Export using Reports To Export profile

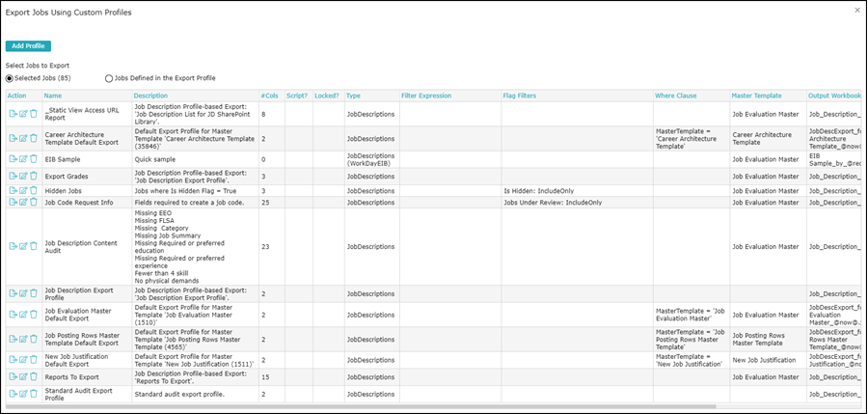pyautogui.click(x=13, y=376)
